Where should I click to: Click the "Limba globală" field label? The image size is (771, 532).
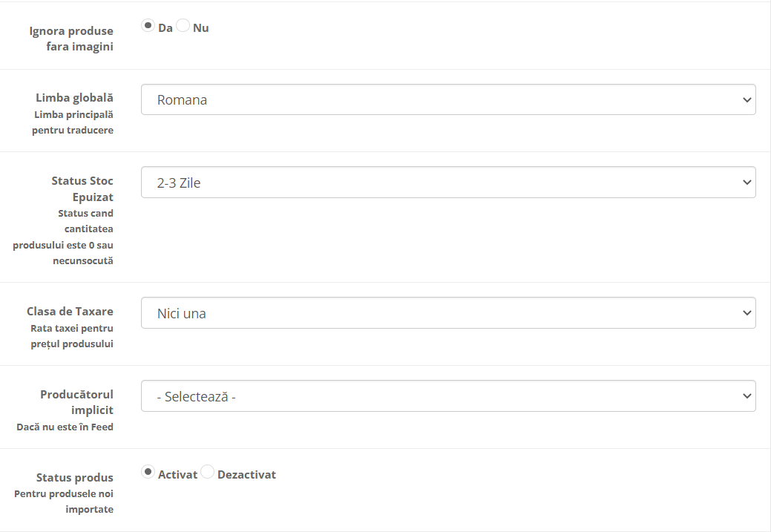(74, 98)
